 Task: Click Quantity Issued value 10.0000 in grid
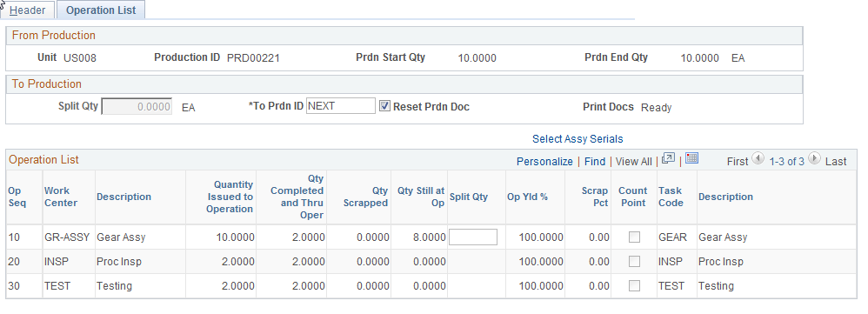point(236,237)
